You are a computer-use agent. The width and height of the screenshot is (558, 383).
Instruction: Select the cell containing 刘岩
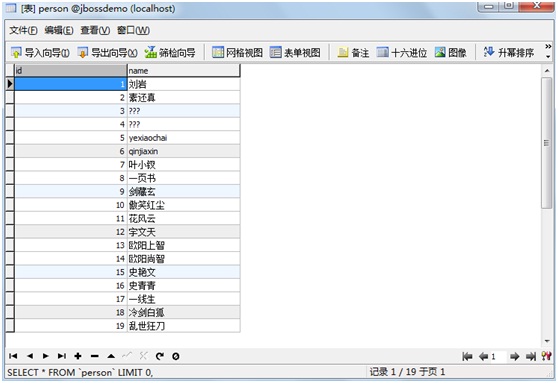tap(184, 84)
